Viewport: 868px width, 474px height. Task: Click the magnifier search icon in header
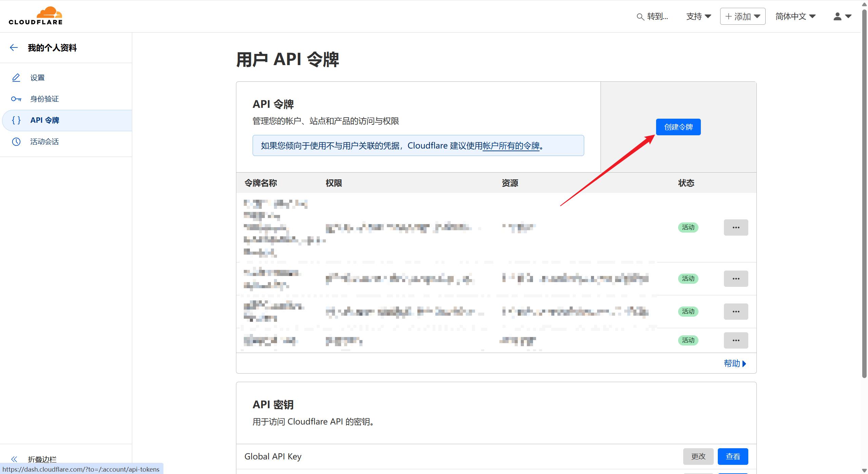[x=640, y=17]
